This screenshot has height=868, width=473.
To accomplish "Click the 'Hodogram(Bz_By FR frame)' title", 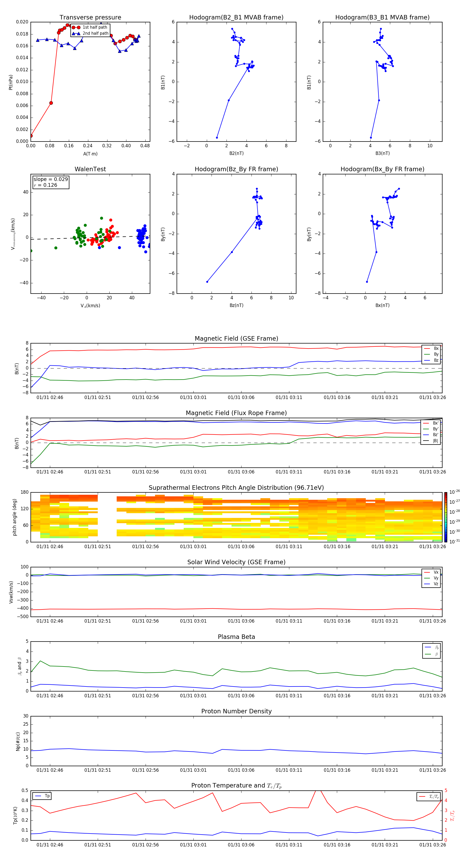I will (x=236, y=169).
